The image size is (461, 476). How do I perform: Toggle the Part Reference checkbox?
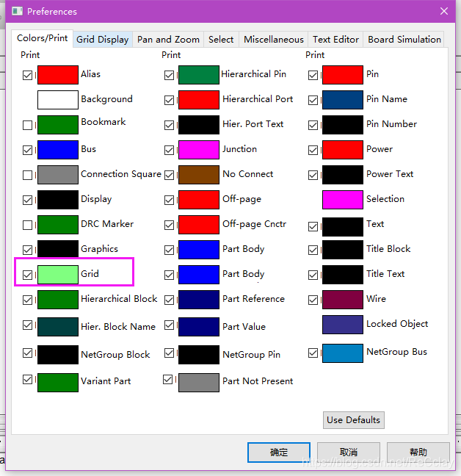point(170,300)
